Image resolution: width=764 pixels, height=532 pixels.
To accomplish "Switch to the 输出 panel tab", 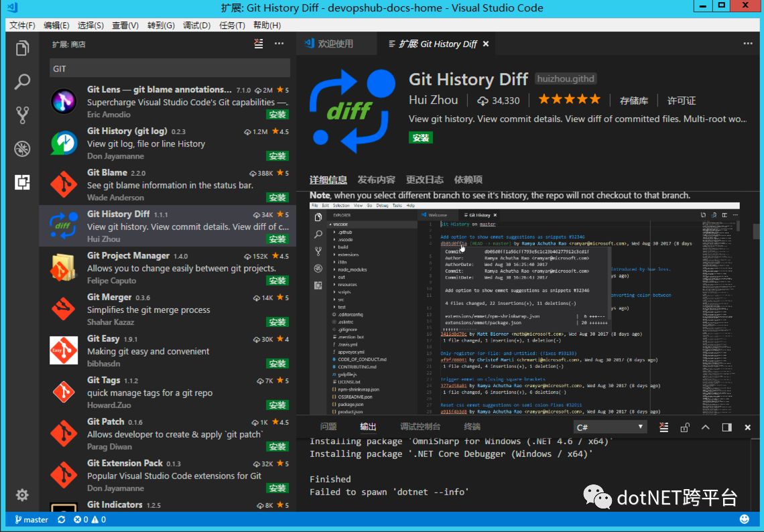I will (368, 427).
